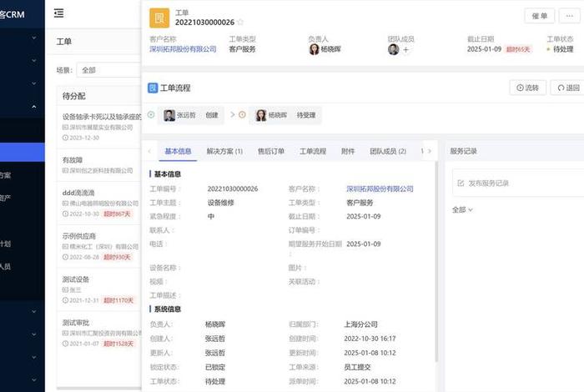Click the 退回 button

(568, 88)
